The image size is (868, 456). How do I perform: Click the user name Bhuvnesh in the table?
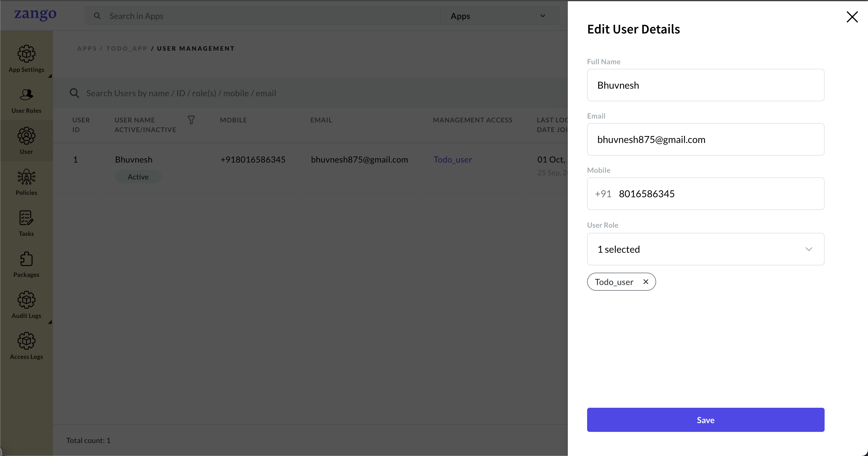click(x=134, y=160)
